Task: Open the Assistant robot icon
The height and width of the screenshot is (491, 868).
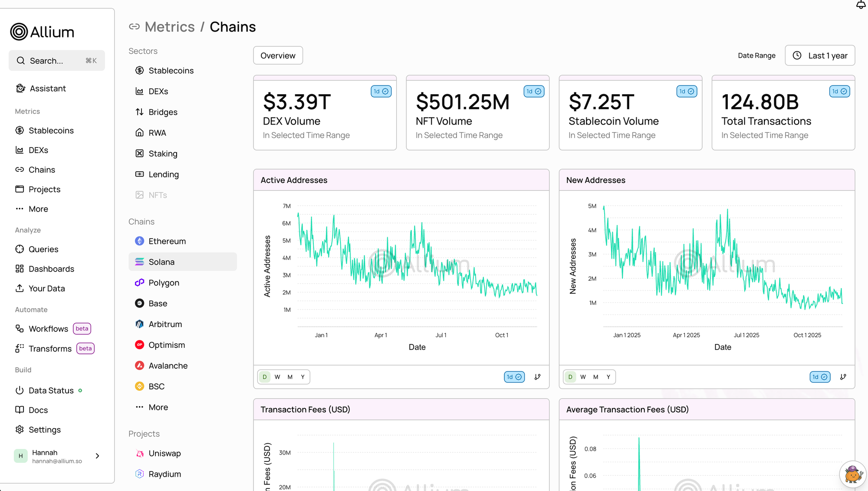Action: 20,88
